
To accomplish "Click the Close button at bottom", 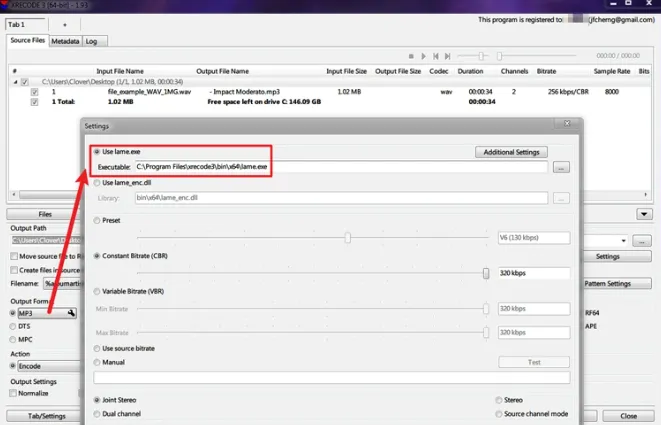I will [629, 416].
